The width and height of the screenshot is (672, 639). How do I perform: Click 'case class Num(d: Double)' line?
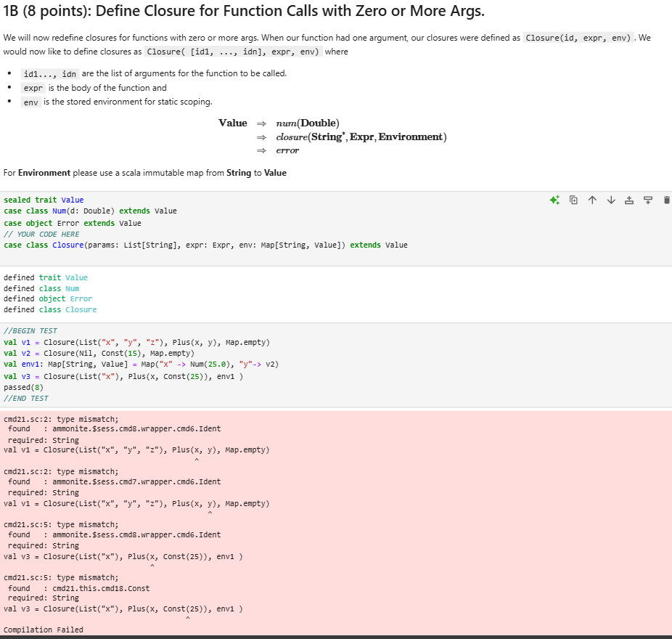tap(91, 211)
